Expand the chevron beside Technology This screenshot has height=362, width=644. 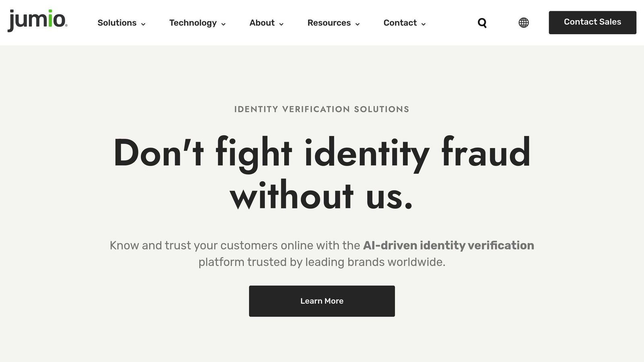pyautogui.click(x=223, y=24)
